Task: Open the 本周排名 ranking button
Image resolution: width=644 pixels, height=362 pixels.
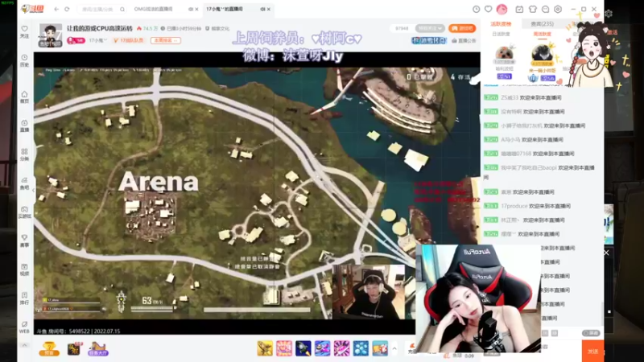Action: 166,40
